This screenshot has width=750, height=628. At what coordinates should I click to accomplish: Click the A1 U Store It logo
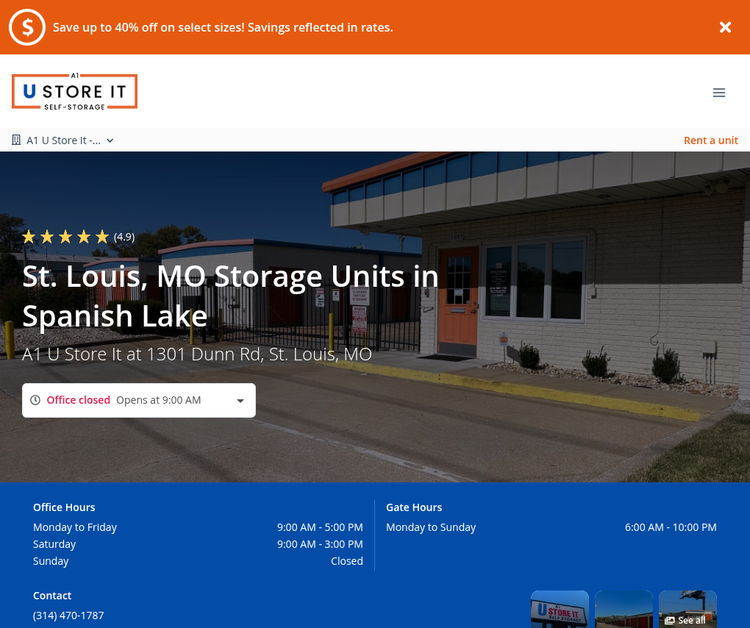click(x=75, y=91)
